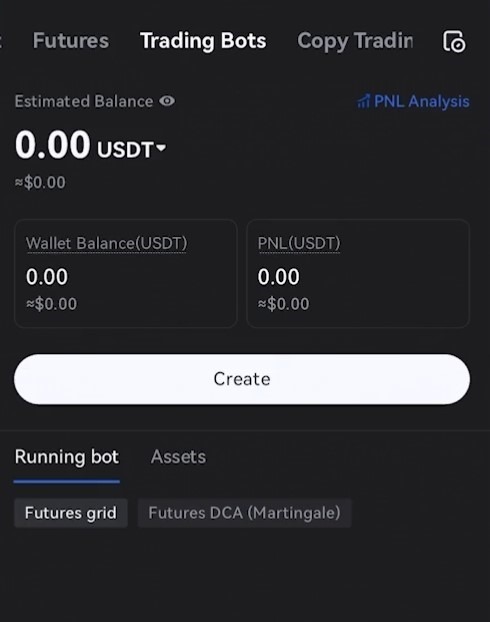
Task: Click the 0.00 estimated balance amount
Action: point(53,145)
